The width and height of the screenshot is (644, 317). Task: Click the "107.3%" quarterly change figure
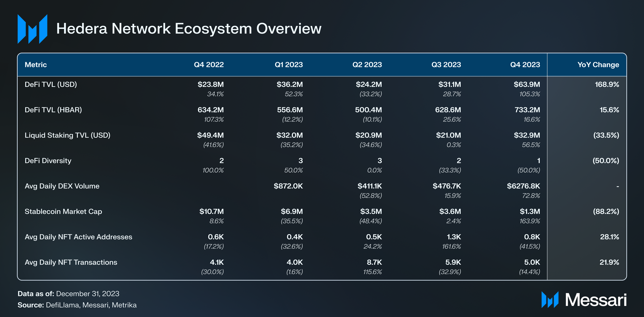tap(214, 120)
